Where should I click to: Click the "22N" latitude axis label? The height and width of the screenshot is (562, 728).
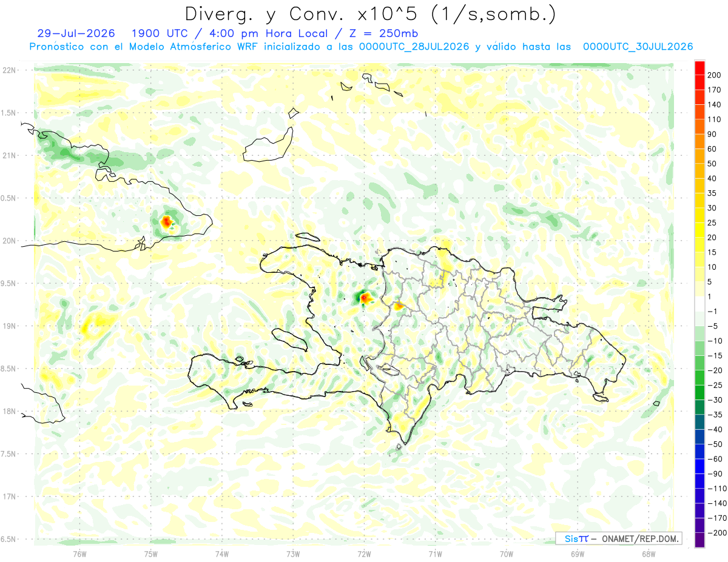(9, 70)
